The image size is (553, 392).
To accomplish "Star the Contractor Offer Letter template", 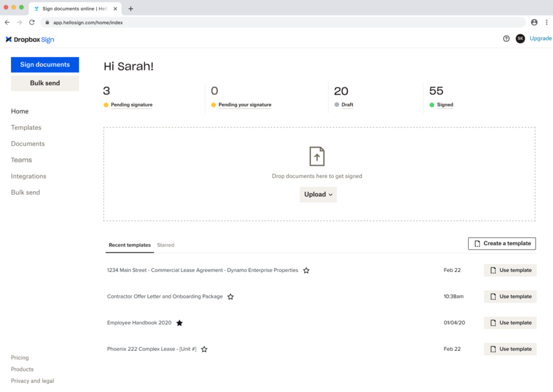I will pyautogui.click(x=231, y=296).
